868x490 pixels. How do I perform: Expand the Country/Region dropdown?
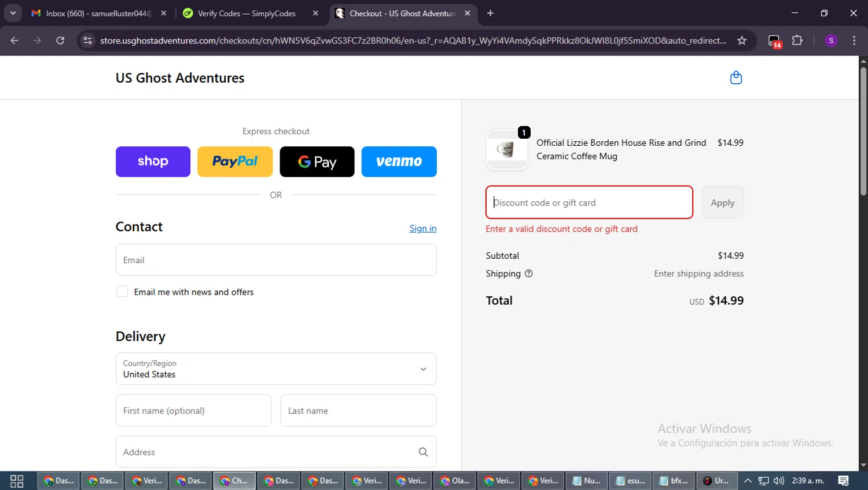[276, 369]
